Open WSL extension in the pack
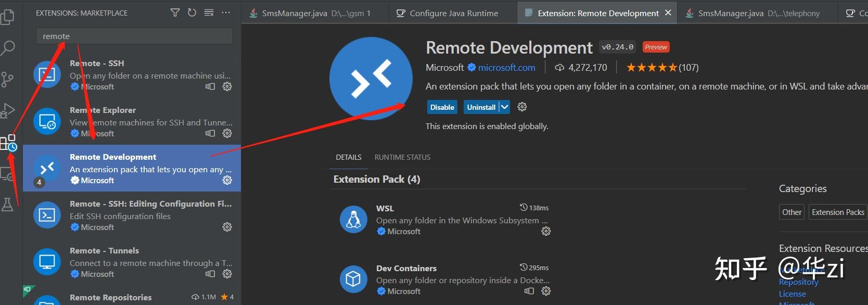Image resolution: width=868 pixels, height=305 pixels. (445, 219)
